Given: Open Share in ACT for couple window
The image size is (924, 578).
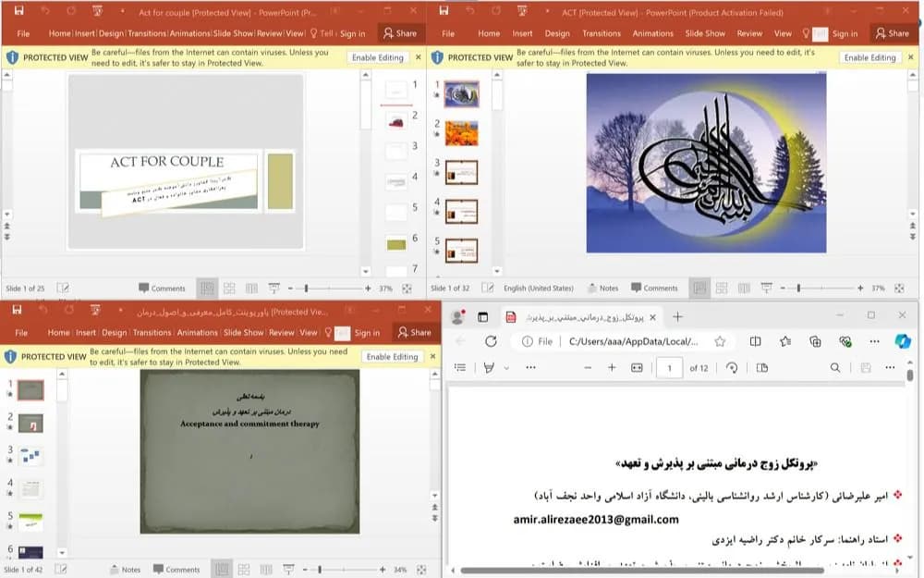Looking at the screenshot, I should 400,33.
